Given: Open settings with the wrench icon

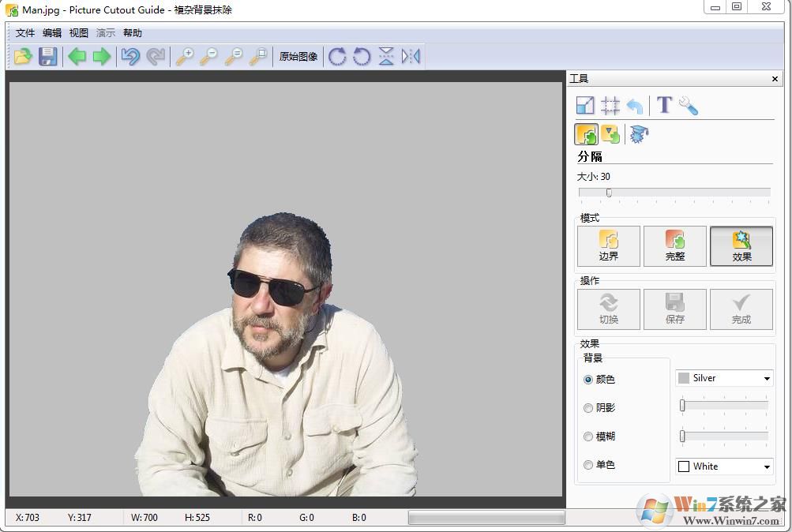Looking at the screenshot, I should click(686, 106).
